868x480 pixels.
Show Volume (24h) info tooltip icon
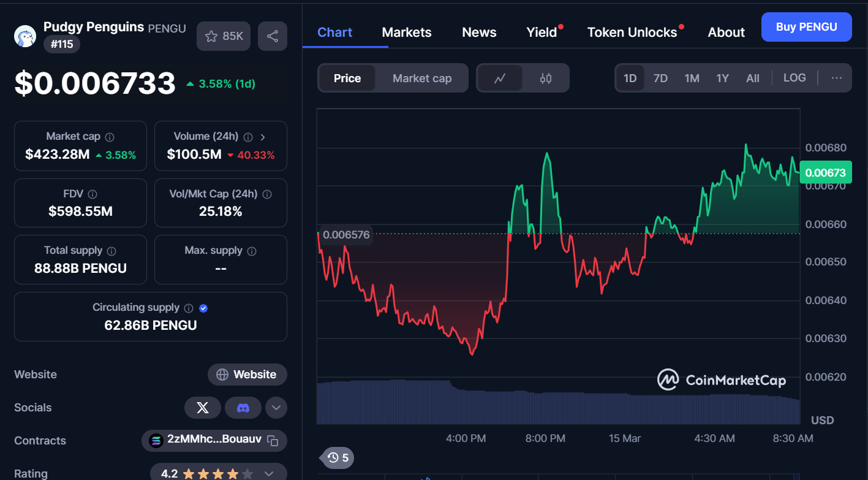(x=248, y=137)
